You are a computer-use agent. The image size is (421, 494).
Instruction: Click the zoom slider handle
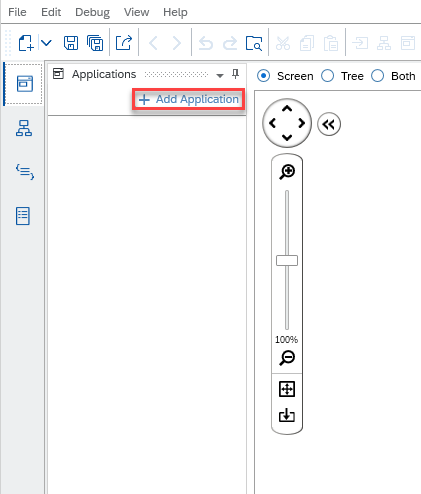click(287, 260)
